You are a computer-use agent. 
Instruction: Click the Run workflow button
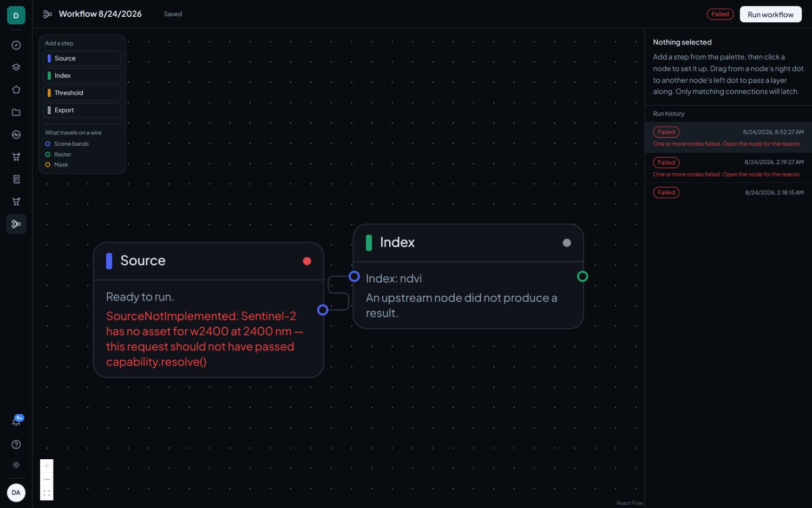(x=770, y=15)
